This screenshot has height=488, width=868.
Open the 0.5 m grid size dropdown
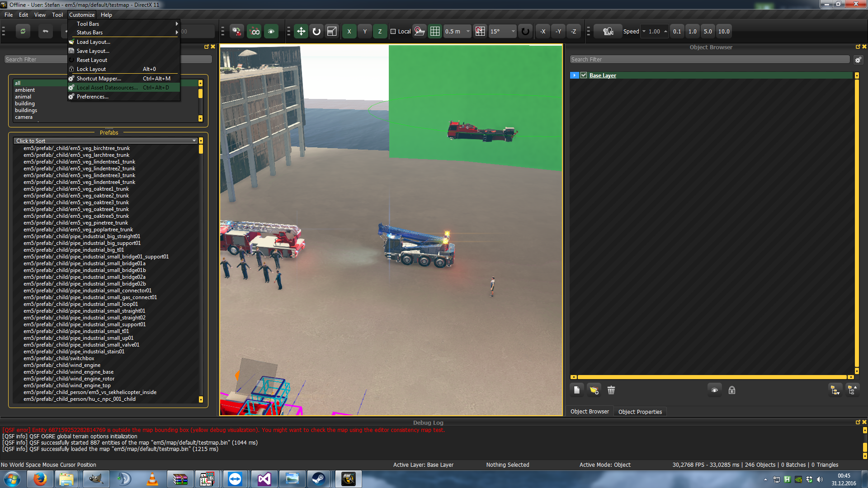click(x=458, y=31)
